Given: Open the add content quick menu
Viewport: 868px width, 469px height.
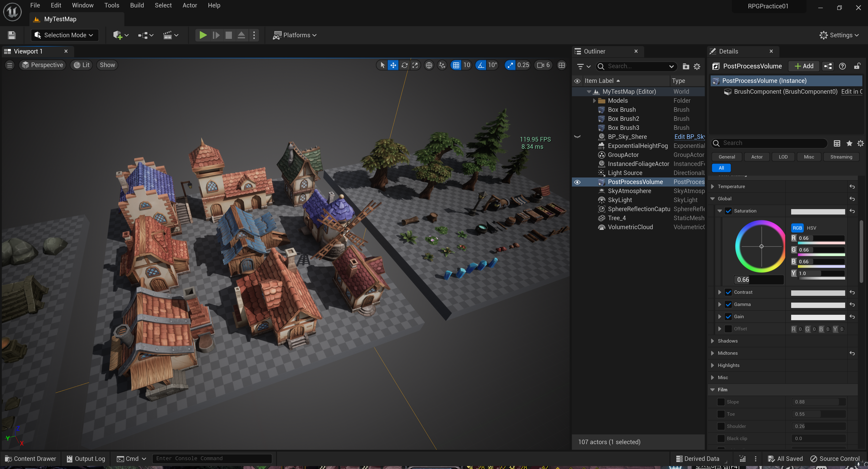Looking at the screenshot, I should pos(121,35).
